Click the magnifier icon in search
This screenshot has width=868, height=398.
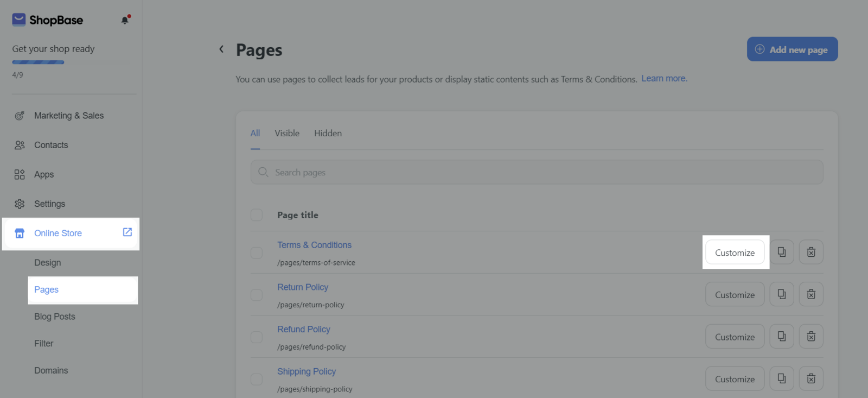coord(263,172)
